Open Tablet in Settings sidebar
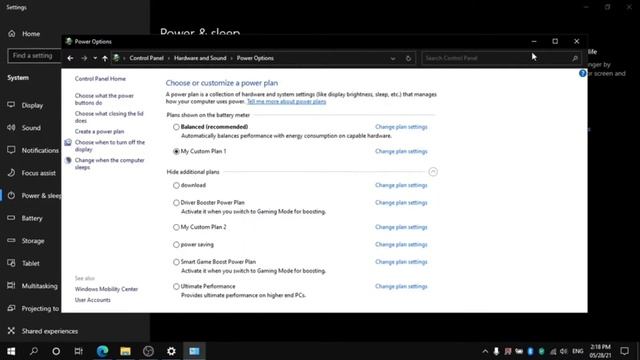 [31, 263]
